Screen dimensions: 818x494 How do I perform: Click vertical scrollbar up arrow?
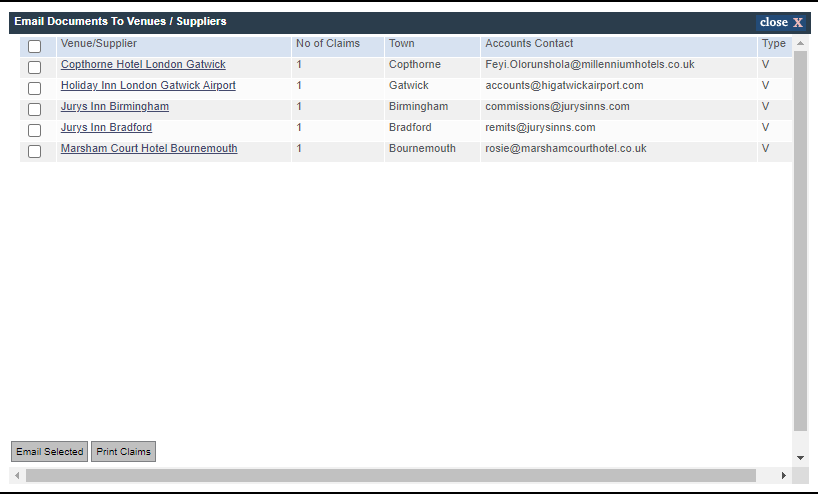(x=800, y=43)
